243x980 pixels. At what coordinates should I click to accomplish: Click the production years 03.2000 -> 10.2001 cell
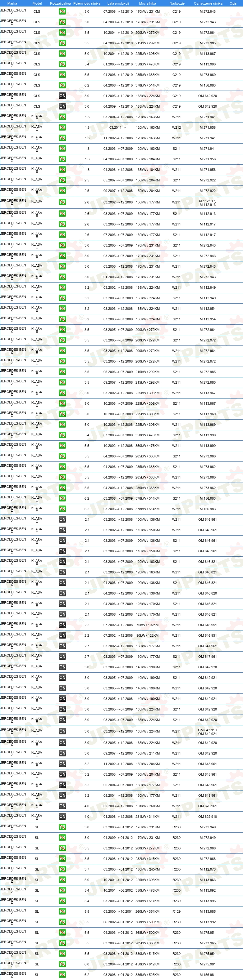[x=118, y=912]
